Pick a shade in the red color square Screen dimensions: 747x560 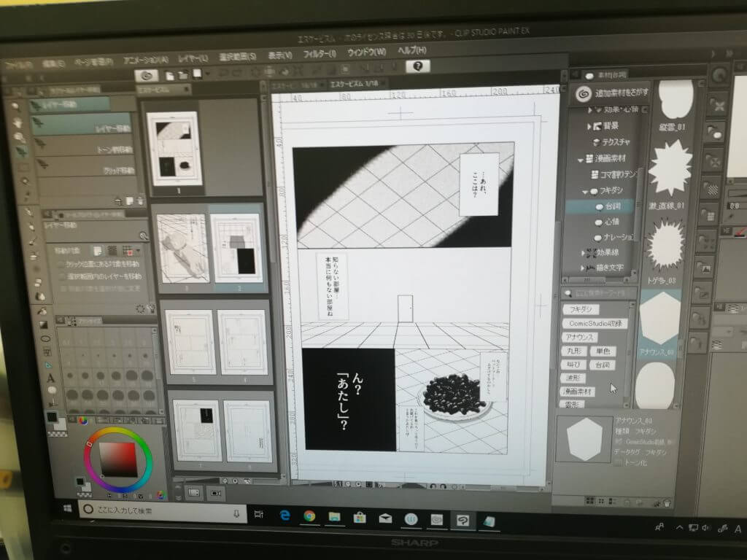point(117,460)
